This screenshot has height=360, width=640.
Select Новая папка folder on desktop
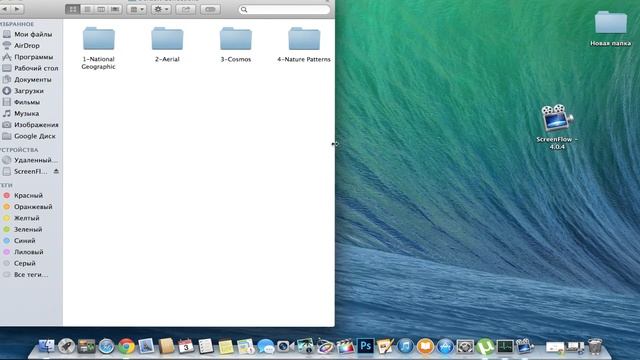tap(611, 29)
